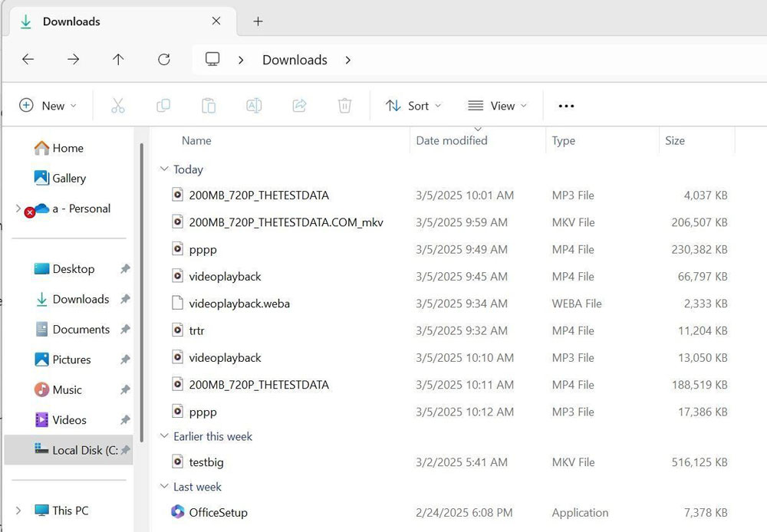Screen dimensions: 767x532
Task: Select the pppp MP3 file of 17,386 KB
Action: [449, 412]
